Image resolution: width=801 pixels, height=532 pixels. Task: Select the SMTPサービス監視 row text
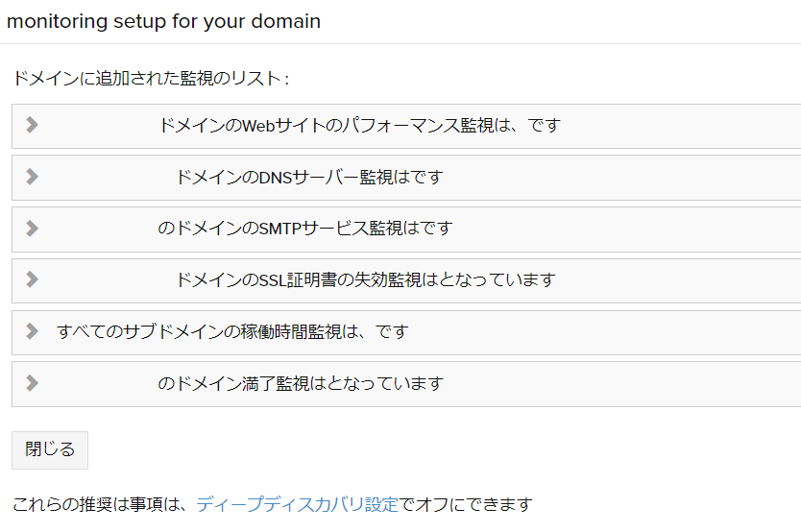[x=304, y=230]
